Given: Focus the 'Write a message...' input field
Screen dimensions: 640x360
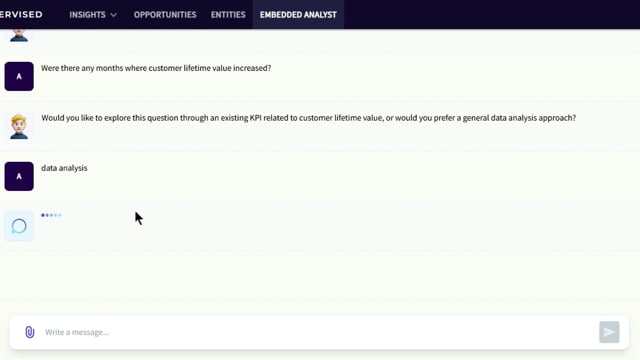Looking at the screenshot, I should [318, 332].
